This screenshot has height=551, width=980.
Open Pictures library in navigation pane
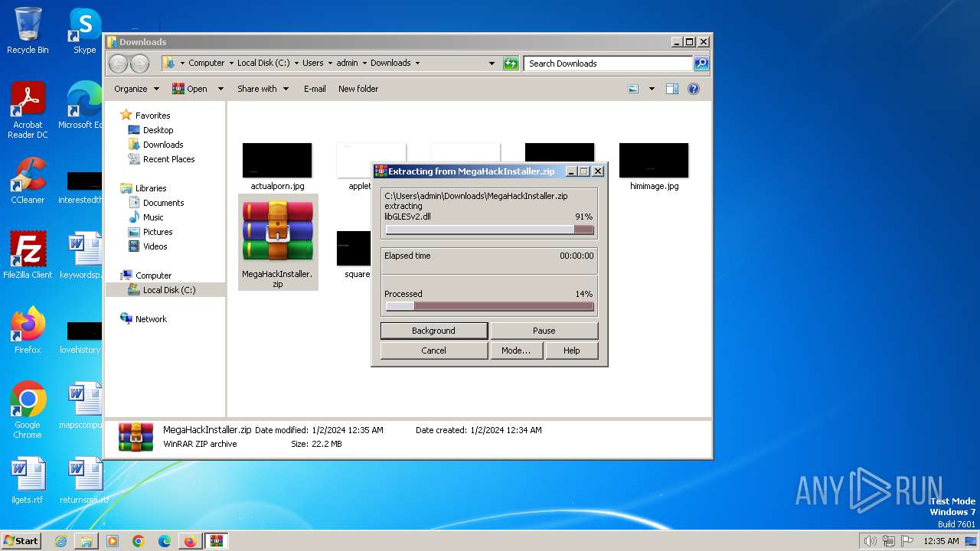tap(157, 232)
